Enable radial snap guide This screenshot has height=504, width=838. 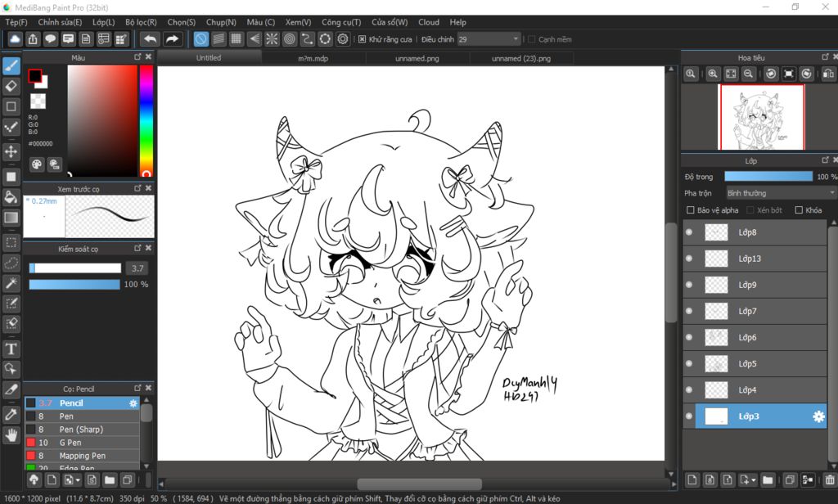272,39
